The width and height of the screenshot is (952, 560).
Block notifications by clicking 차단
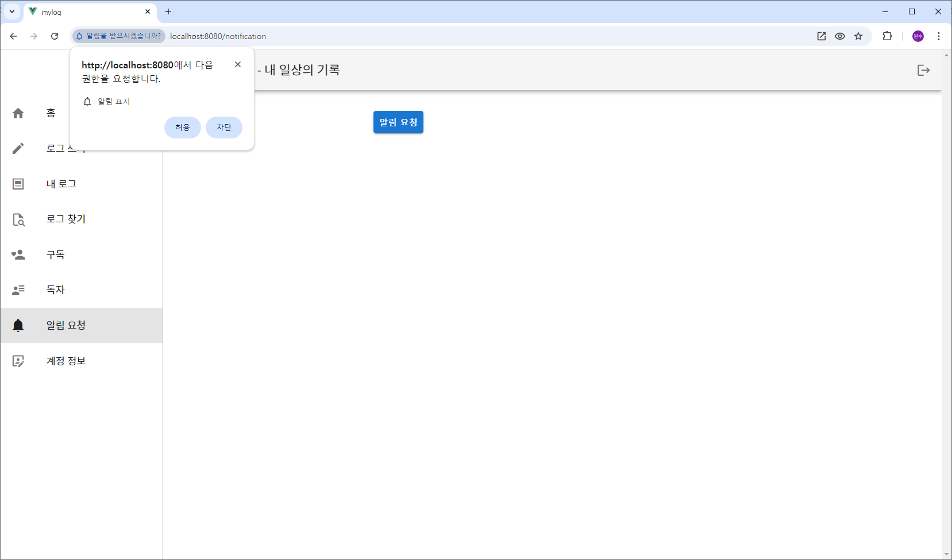pos(223,127)
